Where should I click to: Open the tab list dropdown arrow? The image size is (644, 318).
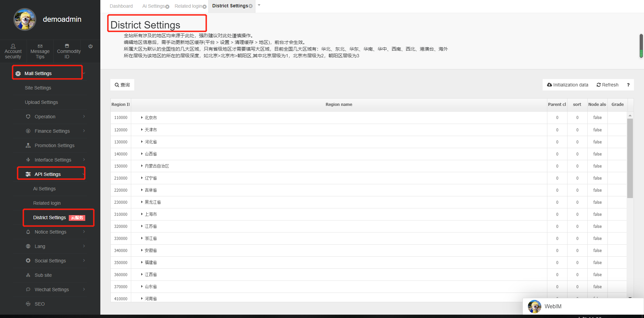(259, 5)
